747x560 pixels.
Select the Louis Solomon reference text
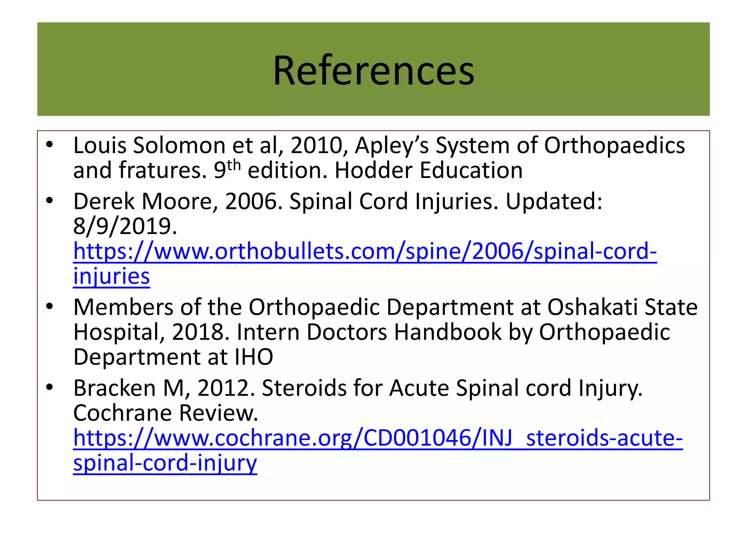click(x=379, y=157)
